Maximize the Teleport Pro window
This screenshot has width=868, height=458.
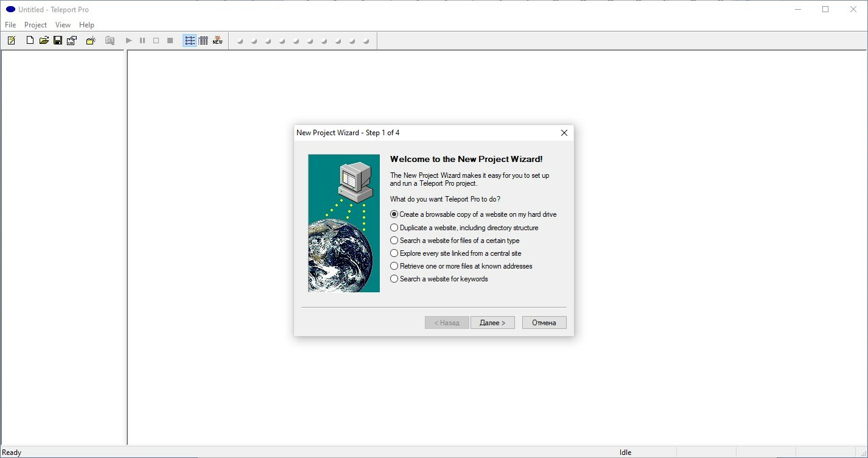[x=825, y=9]
